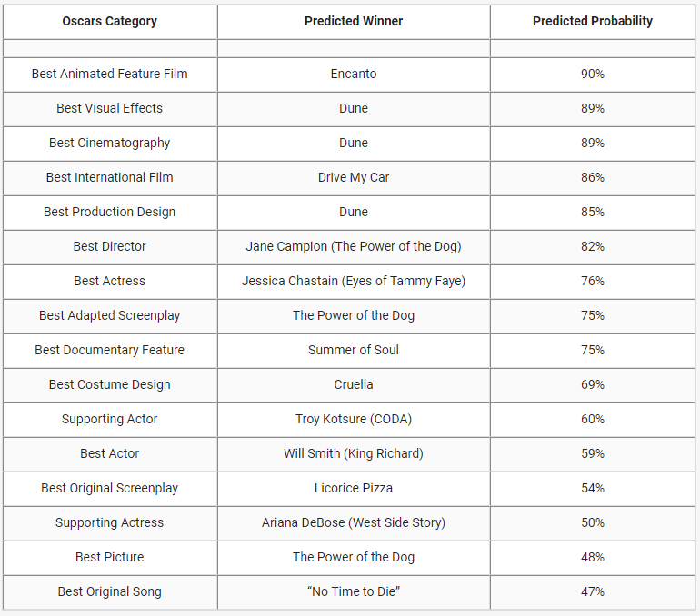Screen dimensions: 700x616
Task: Click the Cruella winner cell
Action: click(354, 384)
